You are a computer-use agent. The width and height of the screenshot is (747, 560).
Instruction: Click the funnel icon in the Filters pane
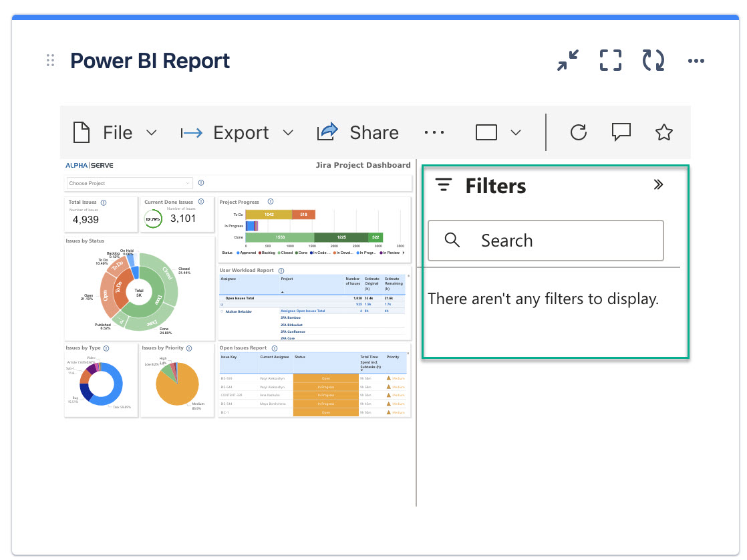(443, 185)
